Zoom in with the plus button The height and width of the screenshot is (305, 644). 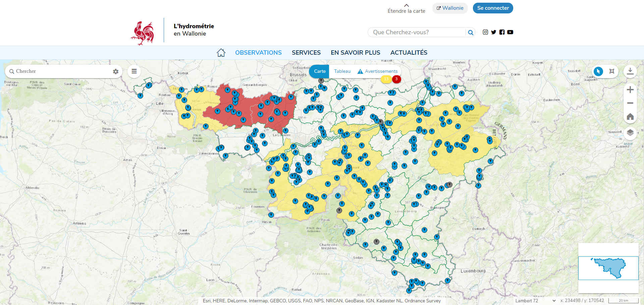630,90
